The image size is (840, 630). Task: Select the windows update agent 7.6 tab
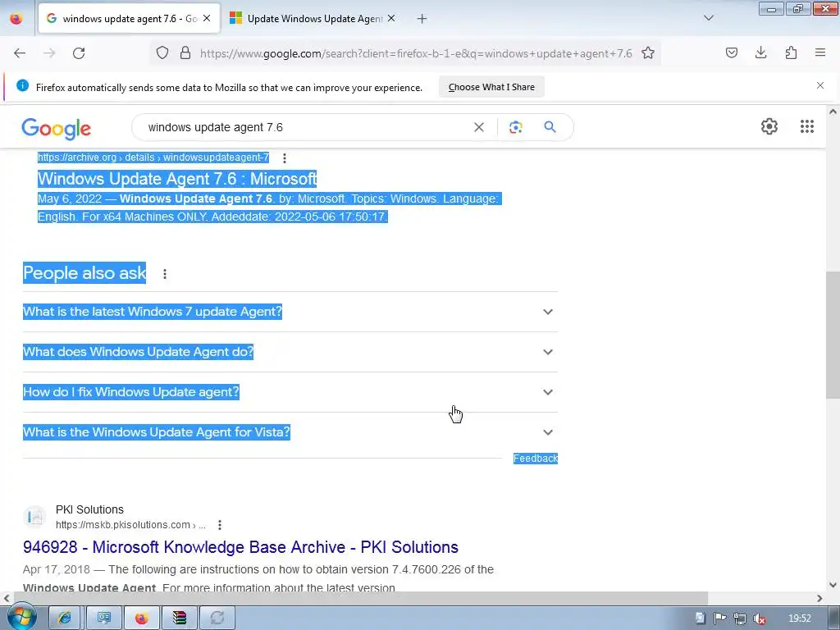(129, 19)
